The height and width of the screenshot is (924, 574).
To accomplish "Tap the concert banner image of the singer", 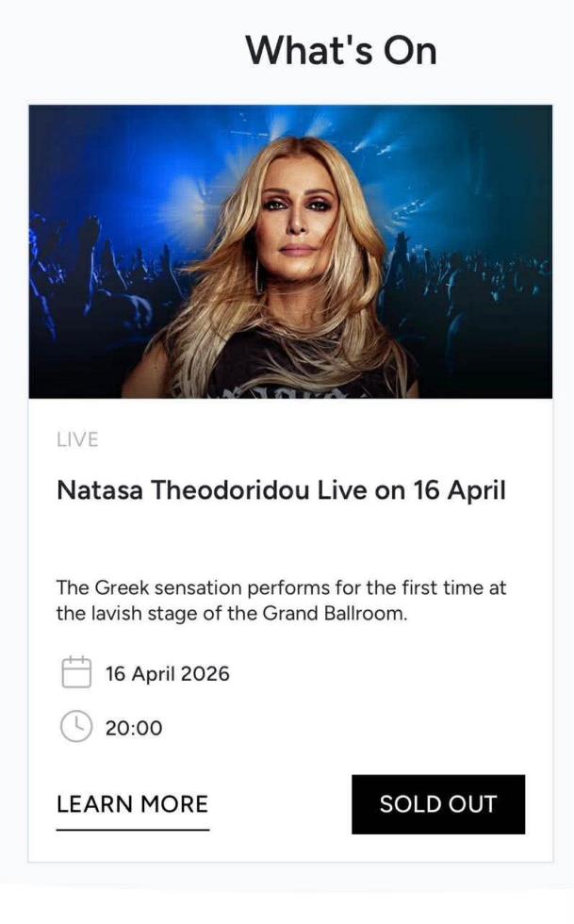I will pyautogui.click(x=290, y=252).
